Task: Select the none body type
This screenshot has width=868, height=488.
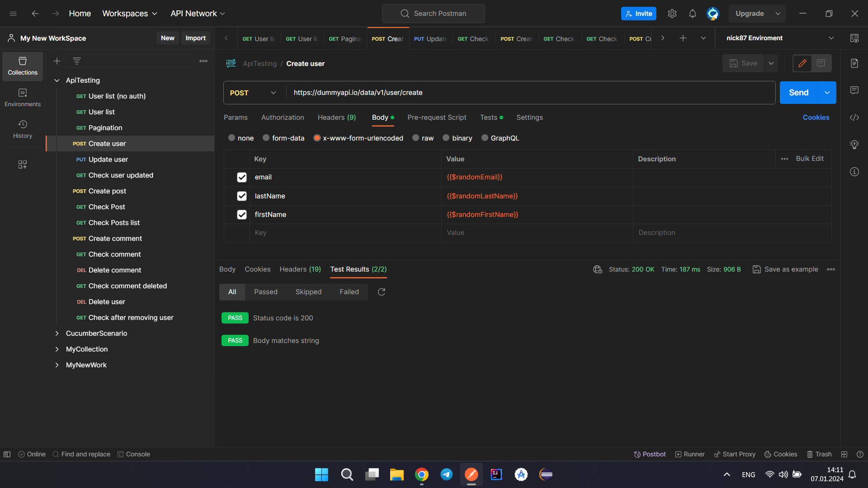Action: click(232, 138)
